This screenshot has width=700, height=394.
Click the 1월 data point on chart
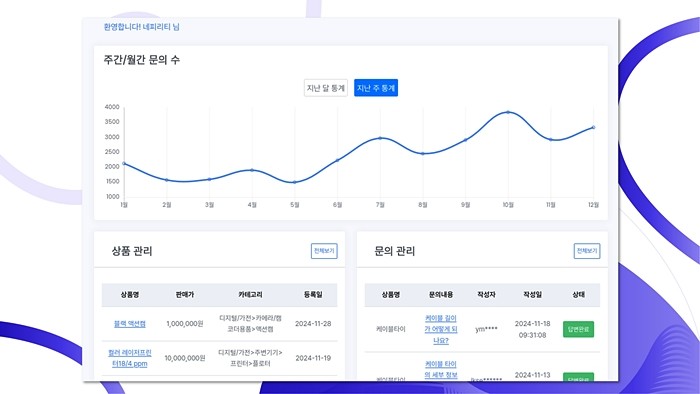124,164
